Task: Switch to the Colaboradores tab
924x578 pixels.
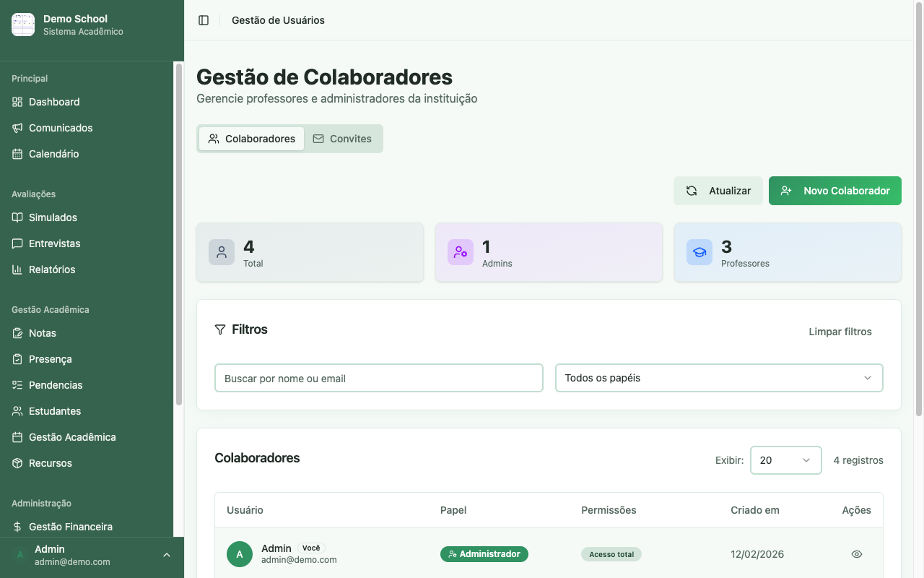Action: tap(251, 139)
